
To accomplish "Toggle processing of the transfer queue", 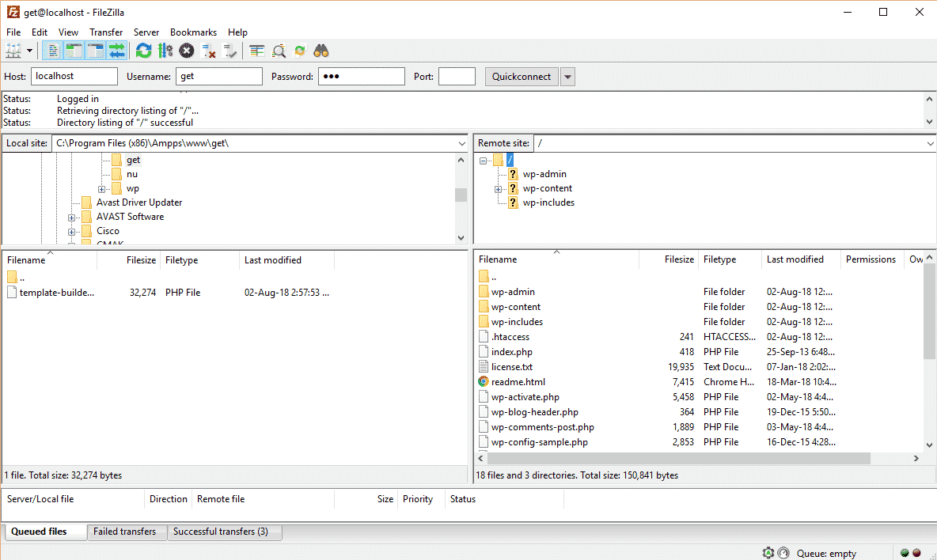I will click(165, 51).
